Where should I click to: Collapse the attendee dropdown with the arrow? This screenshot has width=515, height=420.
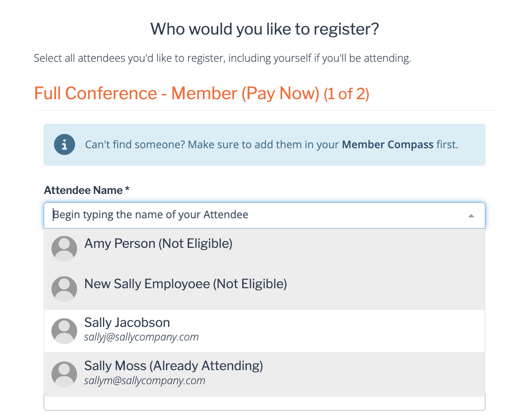pos(471,216)
